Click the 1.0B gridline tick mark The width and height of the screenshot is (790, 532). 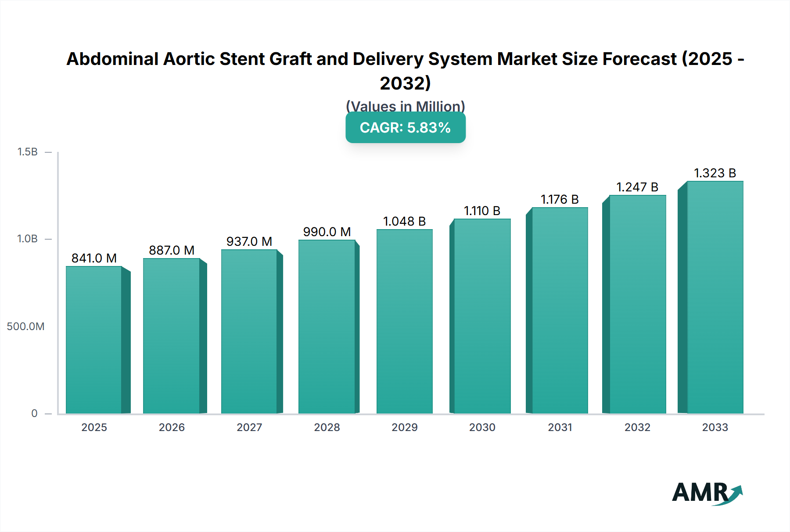[x=48, y=238]
